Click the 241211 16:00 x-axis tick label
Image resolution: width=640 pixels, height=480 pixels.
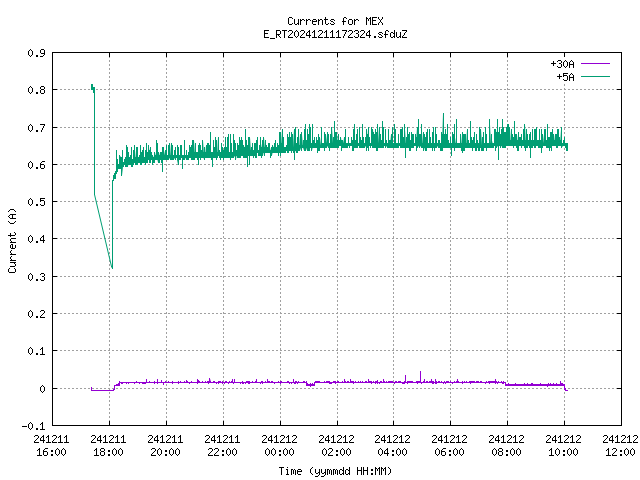[x=51, y=446]
